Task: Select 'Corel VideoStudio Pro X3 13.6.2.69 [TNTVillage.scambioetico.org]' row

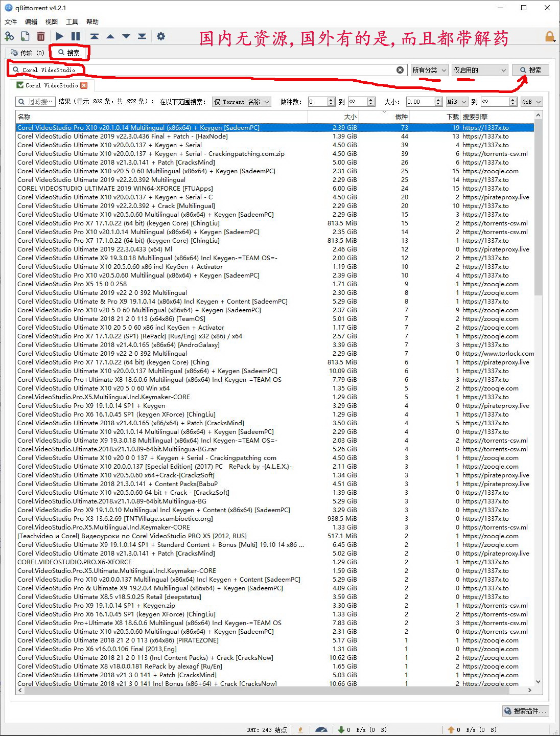Action: tap(275, 519)
